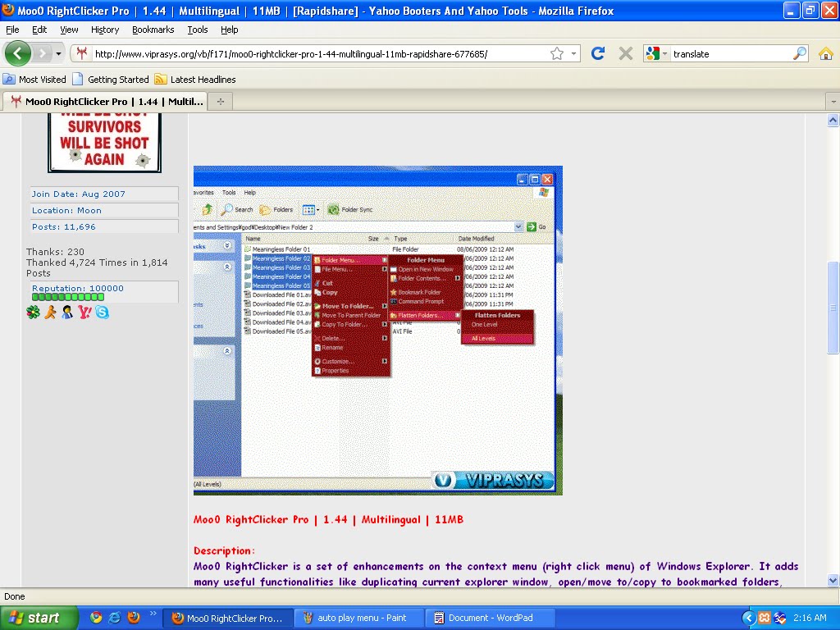Open the Tools menu
The image size is (840, 630).
[x=197, y=30]
